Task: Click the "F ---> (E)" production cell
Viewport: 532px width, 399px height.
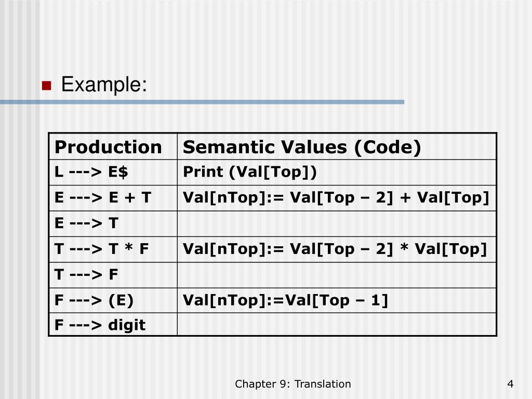Action: tap(94, 300)
